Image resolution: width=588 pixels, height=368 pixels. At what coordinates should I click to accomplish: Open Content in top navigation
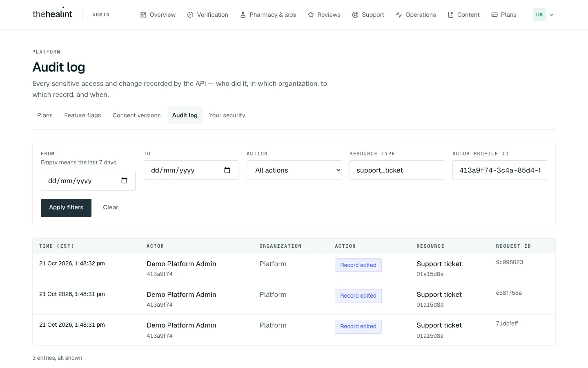click(x=463, y=15)
